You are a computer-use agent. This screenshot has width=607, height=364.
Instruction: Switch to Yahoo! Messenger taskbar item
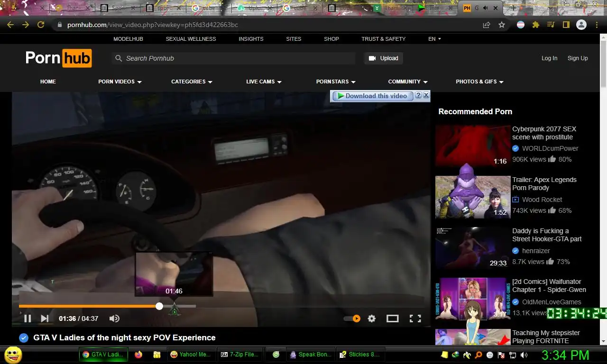tap(191, 355)
